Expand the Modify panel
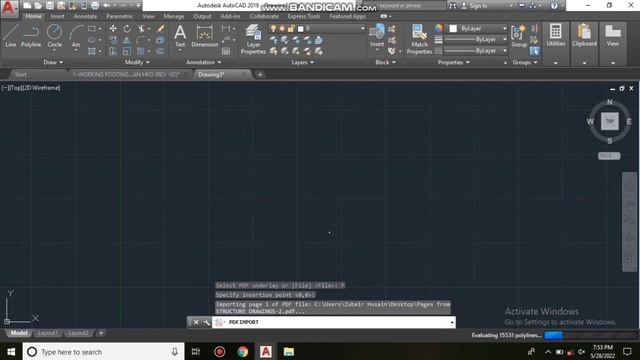Viewport: 640px width, 360px height. [x=137, y=62]
